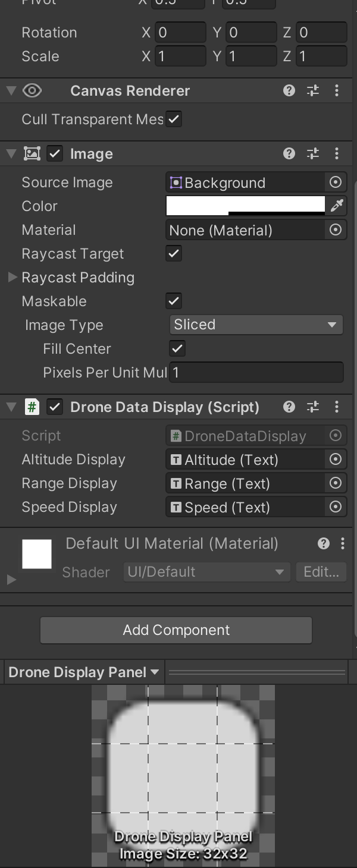Open Canvas Renderer help reference icon

pos(289,90)
